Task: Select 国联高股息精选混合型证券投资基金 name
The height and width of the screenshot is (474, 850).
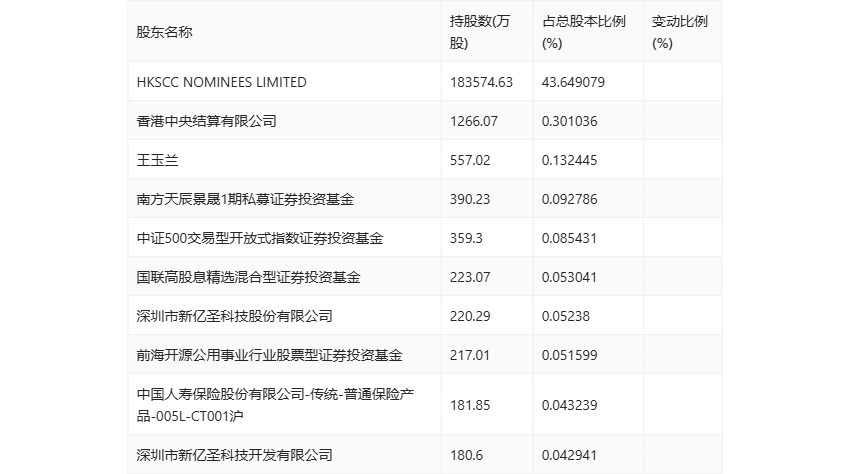Action: click(248, 277)
